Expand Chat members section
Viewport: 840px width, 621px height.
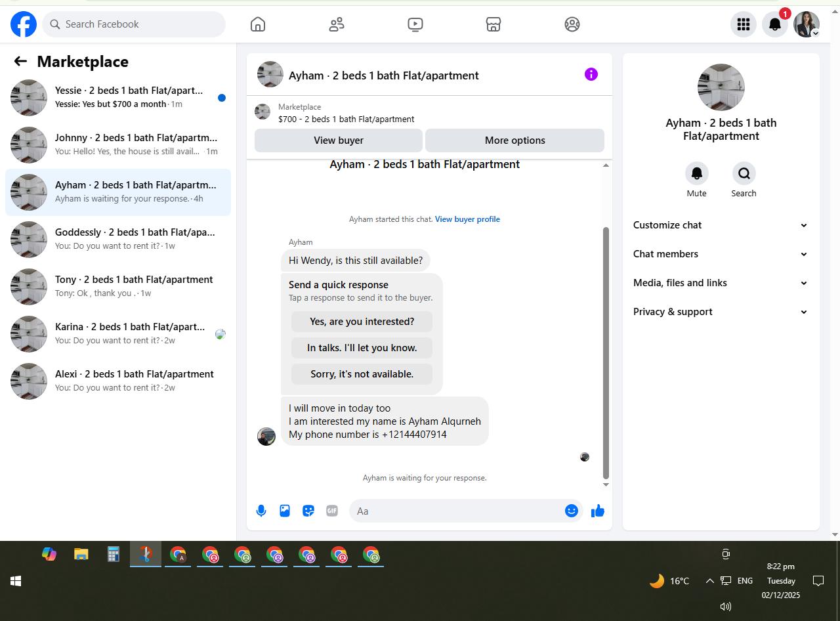[721, 254]
